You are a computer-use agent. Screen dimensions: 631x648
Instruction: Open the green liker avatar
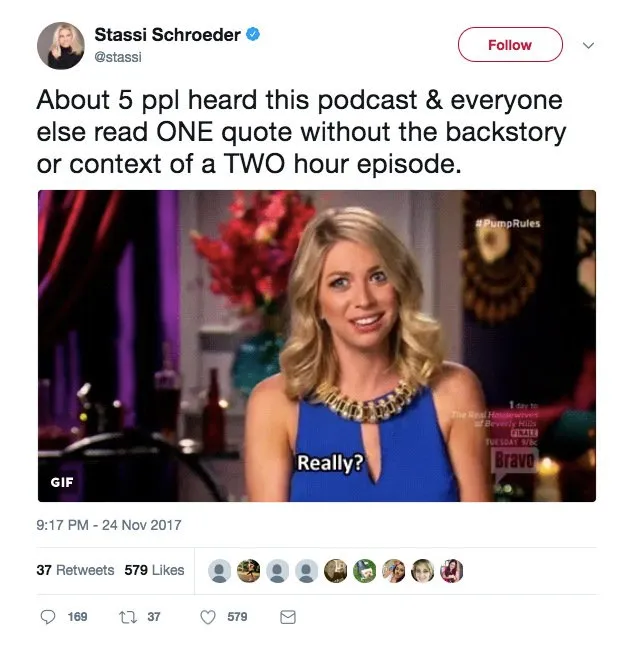pos(364,571)
